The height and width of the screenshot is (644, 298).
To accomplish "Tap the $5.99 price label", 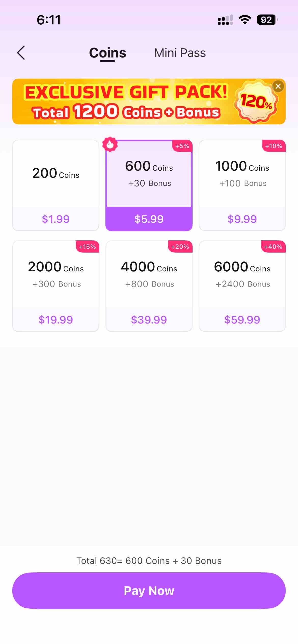I will (x=149, y=219).
